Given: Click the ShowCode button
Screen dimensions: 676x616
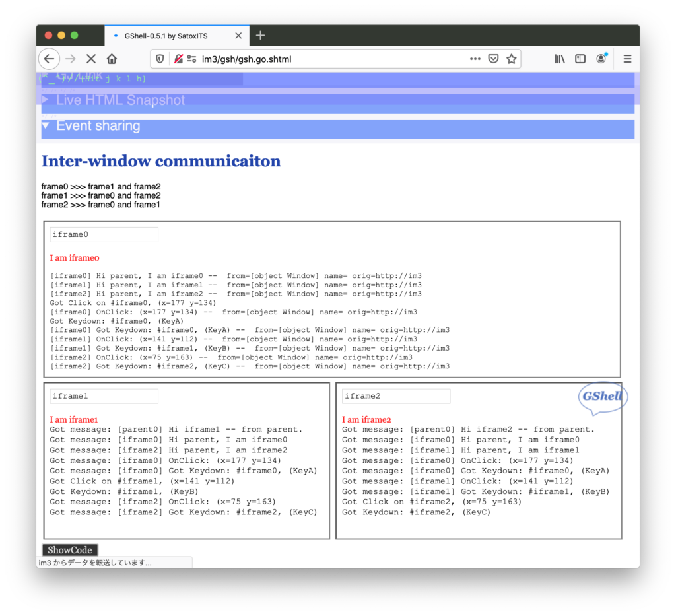Looking at the screenshot, I should (70, 550).
